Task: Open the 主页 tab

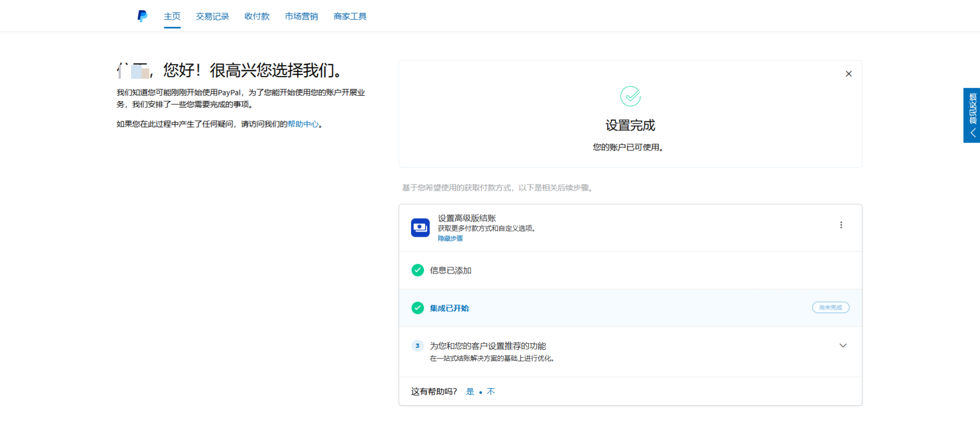Action: click(x=172, y=17)
